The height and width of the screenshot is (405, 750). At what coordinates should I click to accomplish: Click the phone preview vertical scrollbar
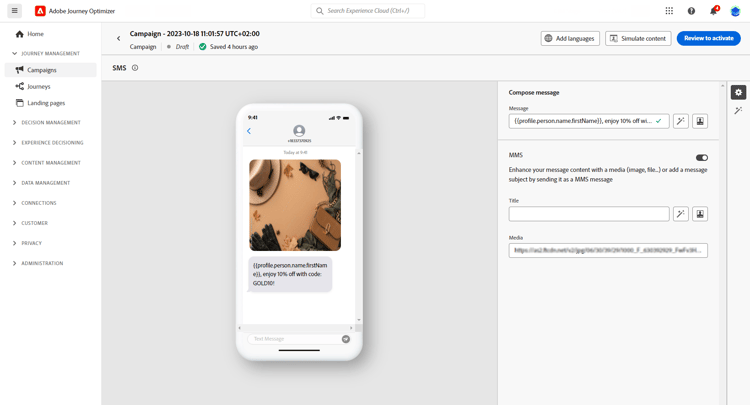click(x=359, y=236)
